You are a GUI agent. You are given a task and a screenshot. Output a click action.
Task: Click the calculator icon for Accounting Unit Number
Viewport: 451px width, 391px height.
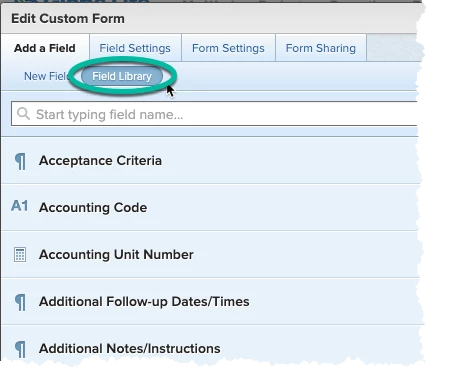click(x=20, y=255)
